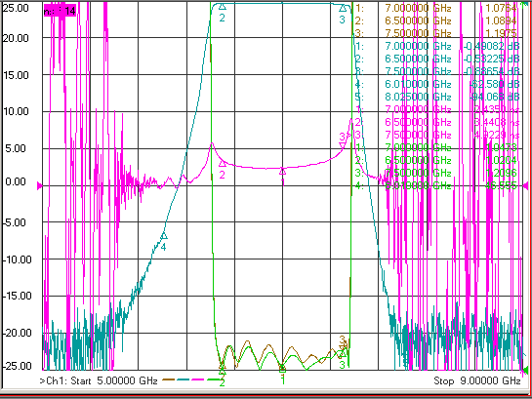
Task: Click the magenta trace label box showing 14
Action: 60,11
